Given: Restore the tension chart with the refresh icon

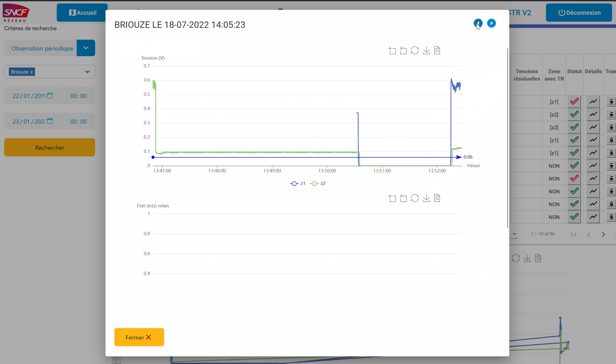Looking at the screenshot, I should [415, 51].
